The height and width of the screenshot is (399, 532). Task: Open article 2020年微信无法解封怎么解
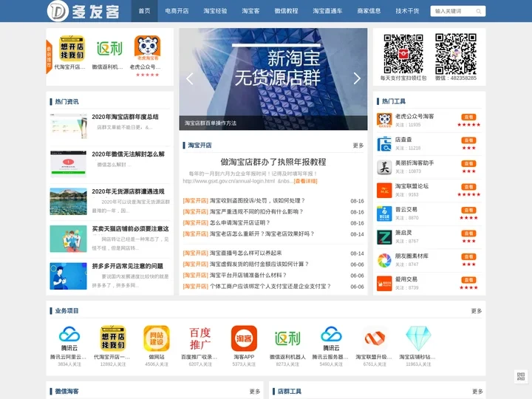(129, 154)
